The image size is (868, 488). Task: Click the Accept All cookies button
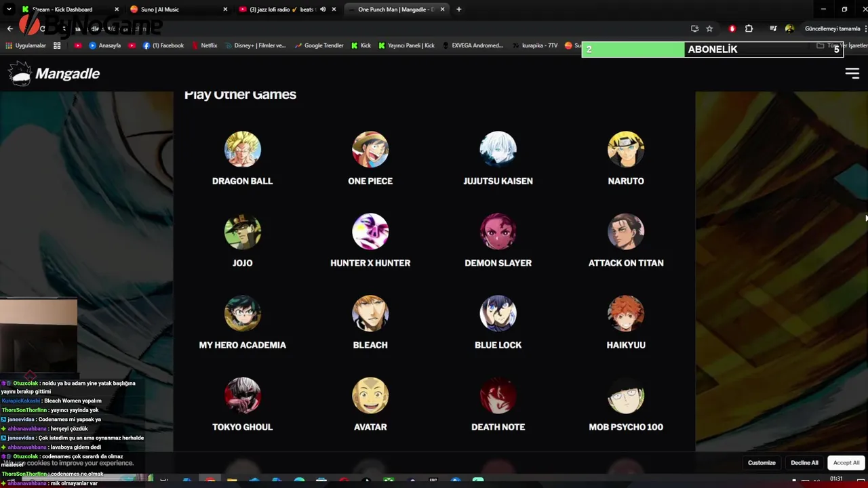click(x=846, y=462)
